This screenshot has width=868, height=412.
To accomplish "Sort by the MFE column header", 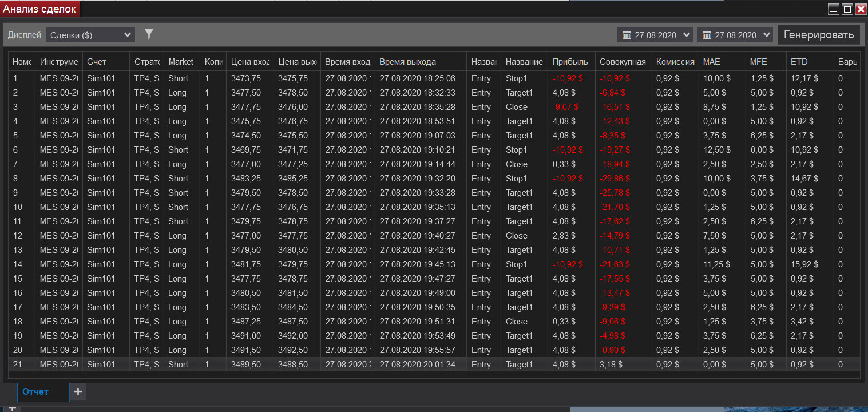I will tap(766, 62).
